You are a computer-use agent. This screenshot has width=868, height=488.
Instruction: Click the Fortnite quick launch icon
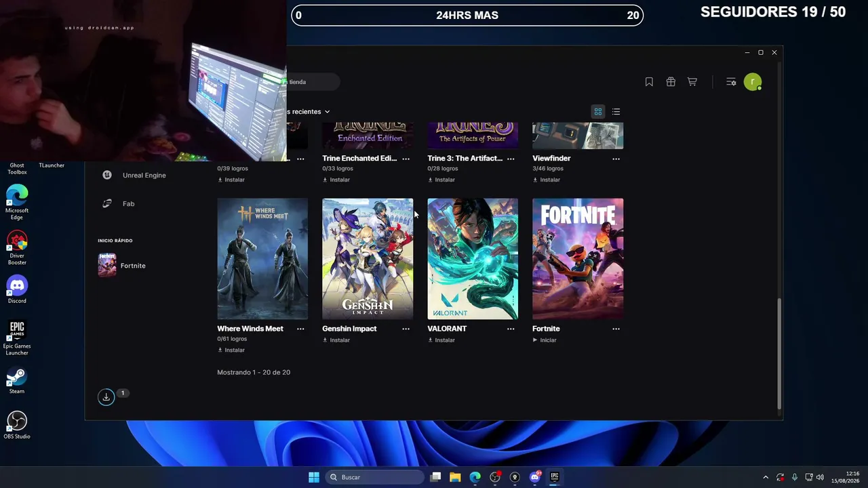click(x=107, y=266)
